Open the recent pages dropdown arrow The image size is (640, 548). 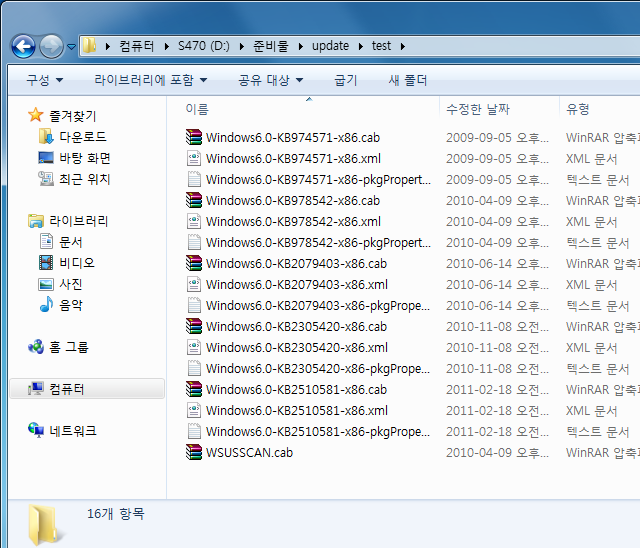(71, 47)
